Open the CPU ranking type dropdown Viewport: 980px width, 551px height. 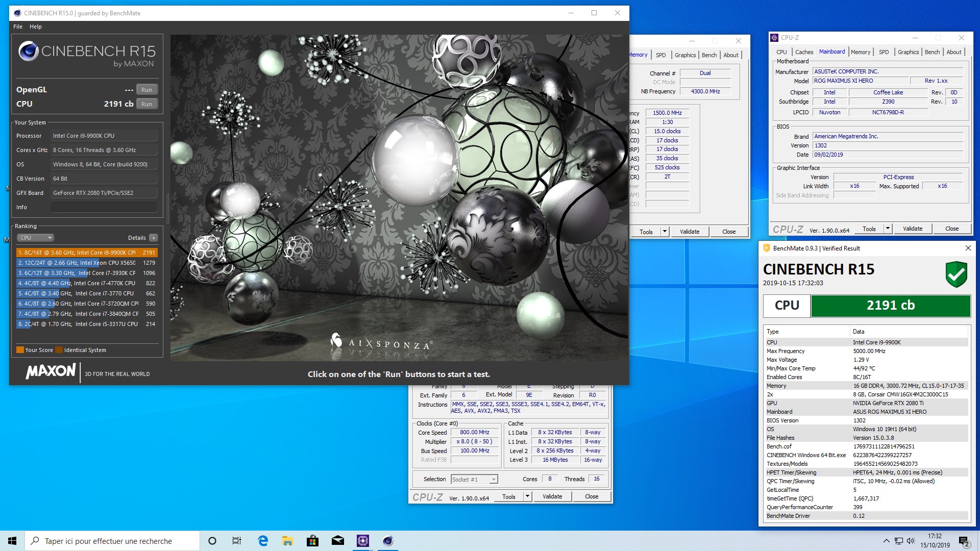pos(36,238)
